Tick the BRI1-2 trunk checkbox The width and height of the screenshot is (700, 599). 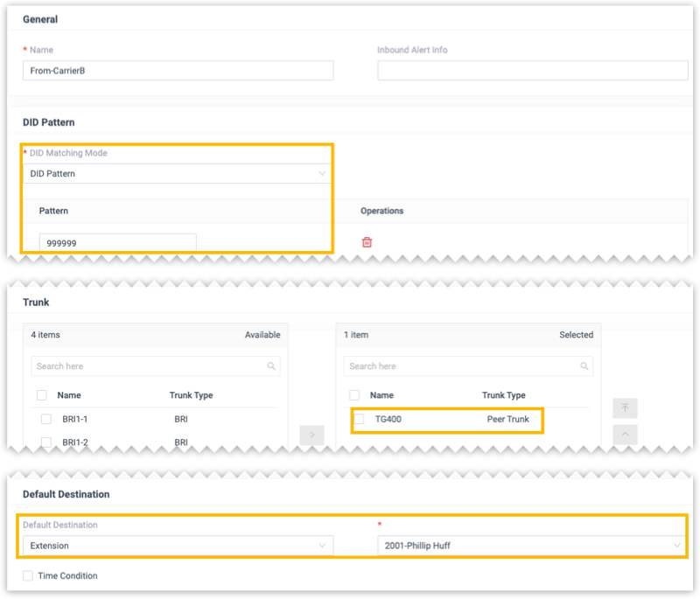[x=46, y=442]
